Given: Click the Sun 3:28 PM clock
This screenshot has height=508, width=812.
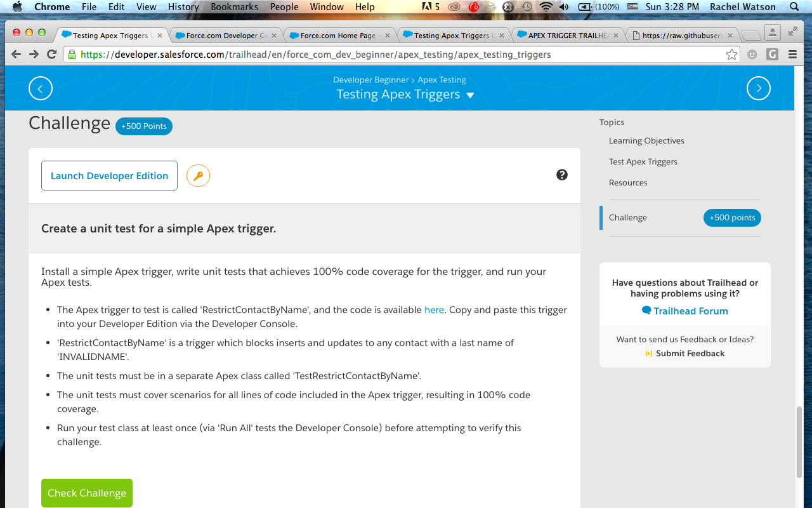Looking at the screenshot, I should click(x=672, y=7).
